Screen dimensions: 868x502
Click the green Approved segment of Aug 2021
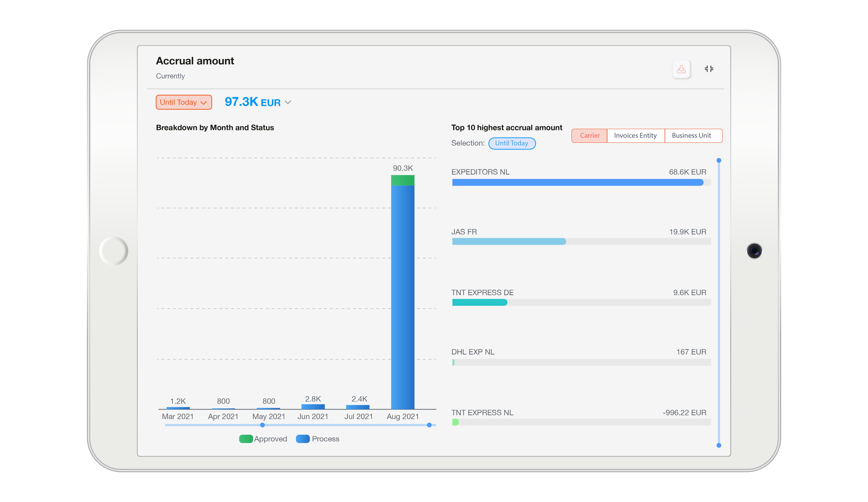click(x=403, y=180)
